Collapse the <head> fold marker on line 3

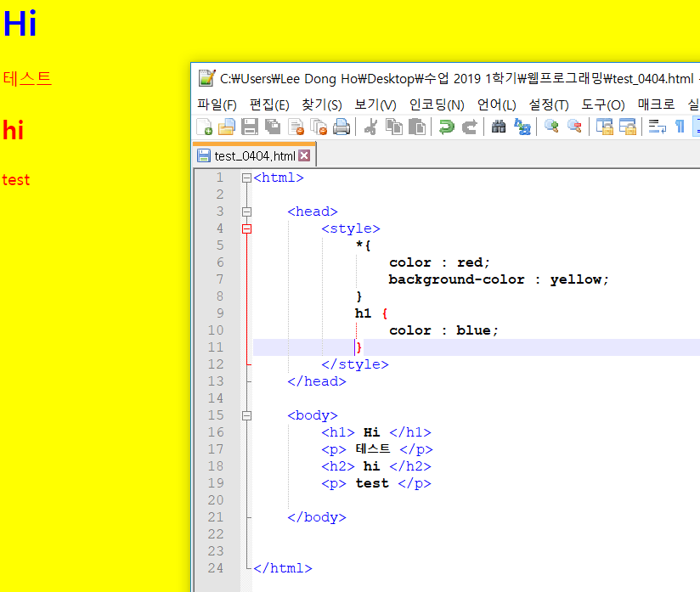[246, 212]
